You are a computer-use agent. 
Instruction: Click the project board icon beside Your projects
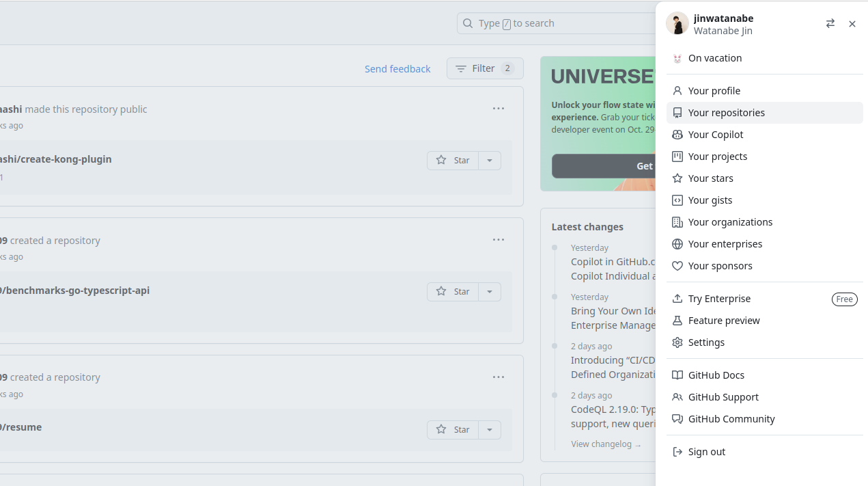click(x=677, y=157)
